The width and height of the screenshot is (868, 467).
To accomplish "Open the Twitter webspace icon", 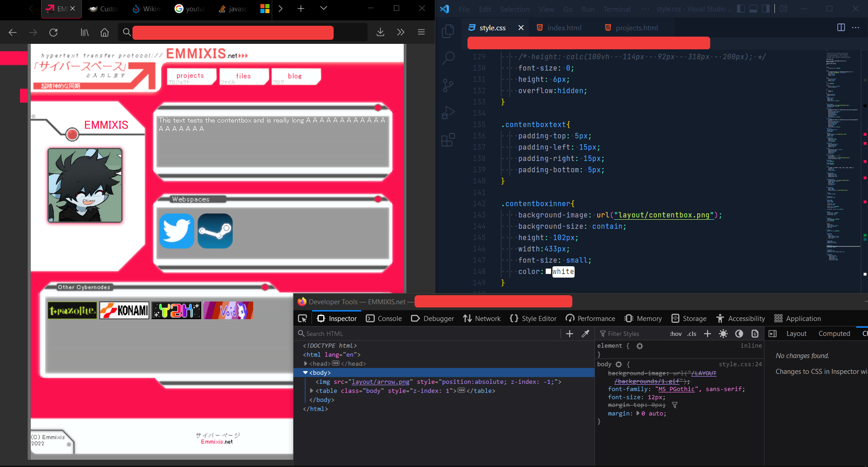I will (177, 231).
